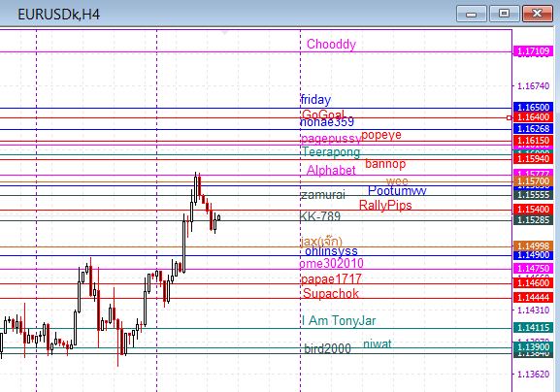This screenshot has width=560, height=392.
Task: Click the ohlinsyss blue label
Action: point(331,251)
